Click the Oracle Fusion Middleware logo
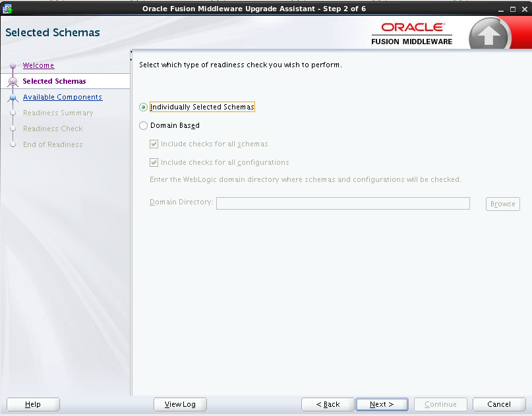This screenshot has width=532, height=416. coord(411,34)
